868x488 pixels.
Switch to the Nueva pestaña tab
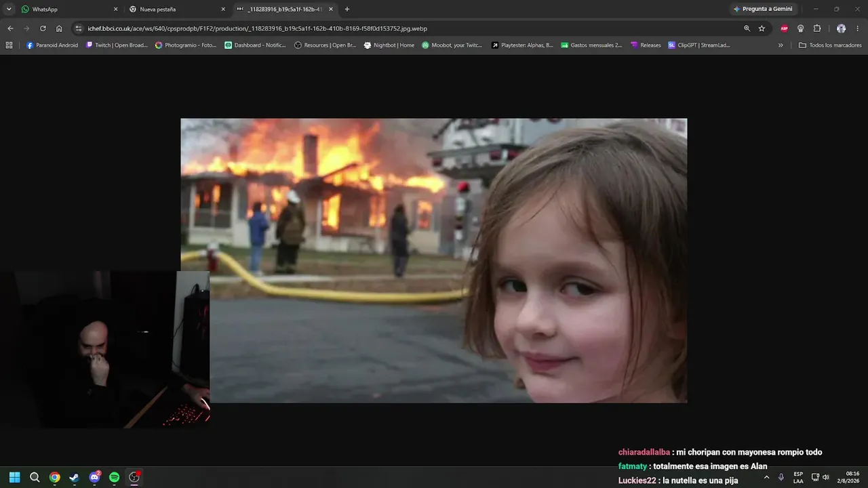tap(176, 9)
